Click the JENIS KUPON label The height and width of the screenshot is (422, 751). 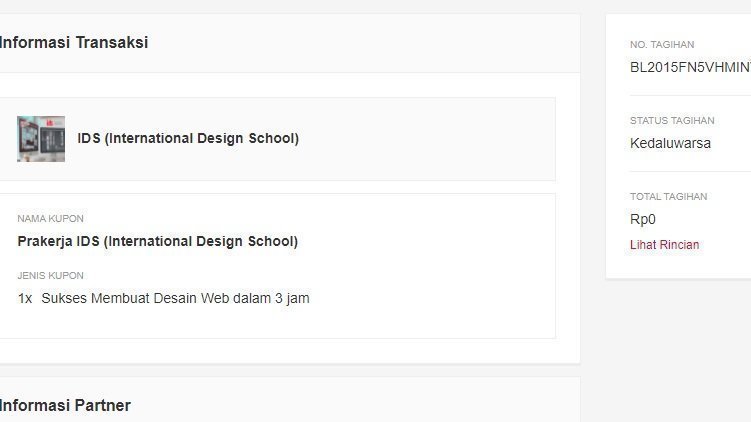coord(51,276)
